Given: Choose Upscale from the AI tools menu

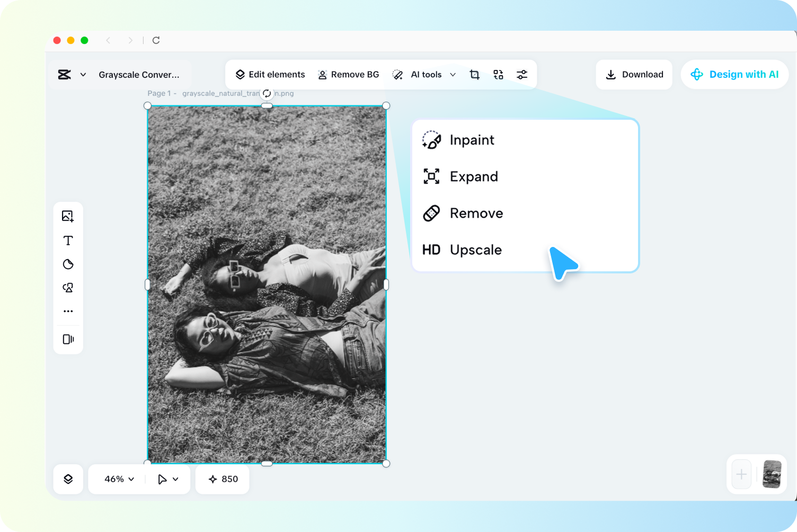Looking at the screenshot, I should [475, 250].
